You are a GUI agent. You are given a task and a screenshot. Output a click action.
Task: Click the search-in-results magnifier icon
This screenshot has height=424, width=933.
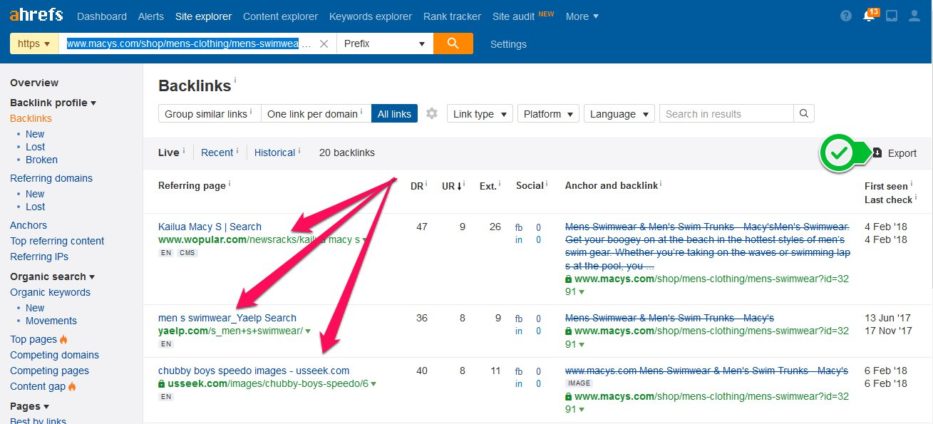pos(804,114)
